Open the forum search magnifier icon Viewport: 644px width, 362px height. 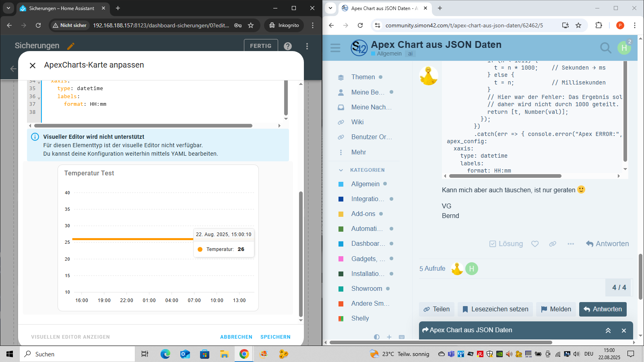coord(605,48)
